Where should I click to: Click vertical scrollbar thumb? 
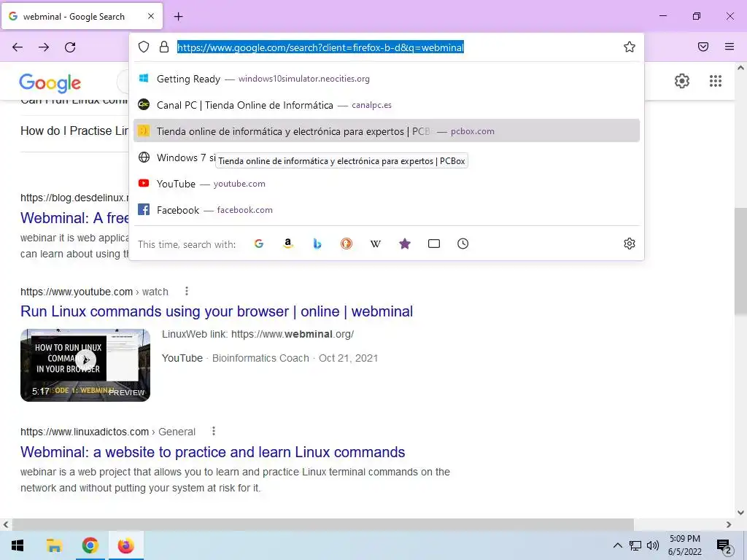740,261
